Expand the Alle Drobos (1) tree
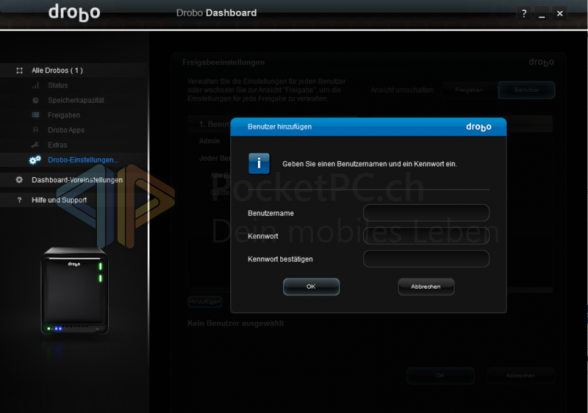Image resolution: width=588 pixels, height=413 pixels. (x=57, y=71)
